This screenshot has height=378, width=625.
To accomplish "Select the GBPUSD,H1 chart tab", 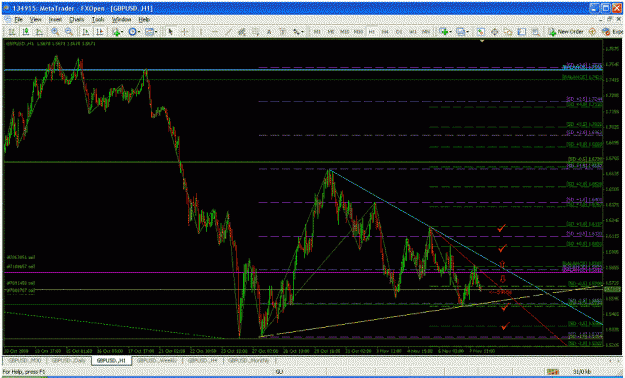I will [112, 361].
